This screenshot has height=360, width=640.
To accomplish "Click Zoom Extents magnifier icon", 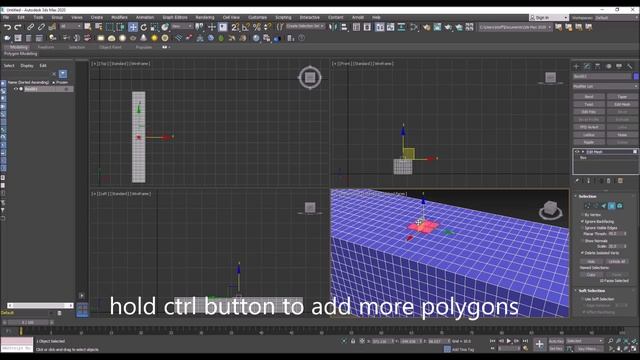I will coord(626,340).
